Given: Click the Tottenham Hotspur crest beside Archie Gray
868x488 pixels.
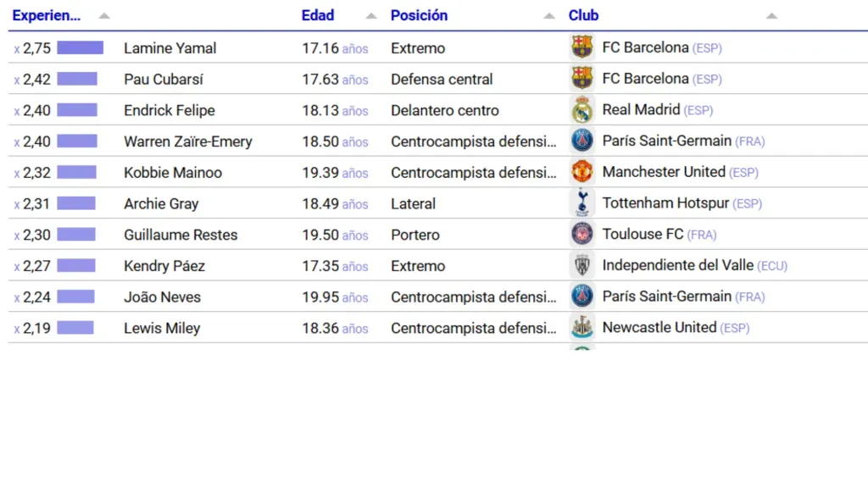Looking at the screenshot, I should point(582,203).
